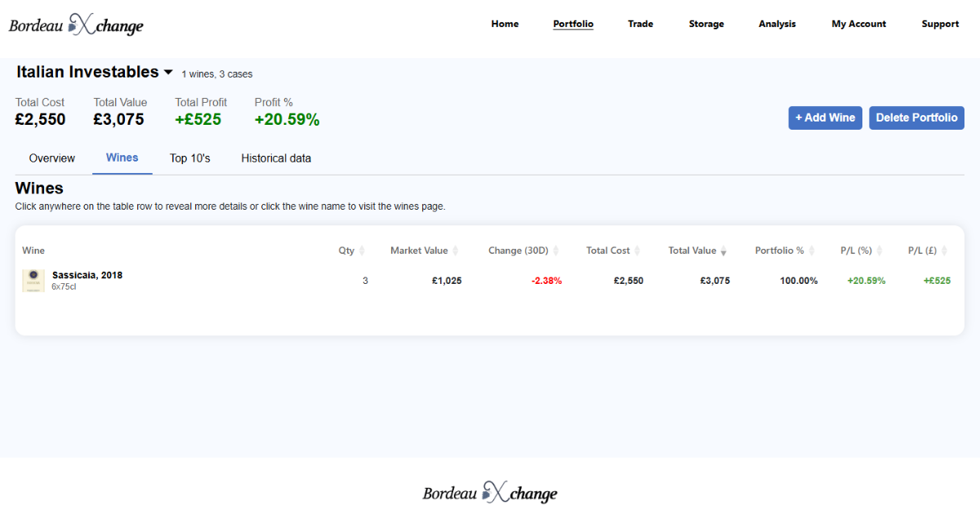Click the P/L (%) column header label
The height and width of the screenshot is (514, 980).
857,250
